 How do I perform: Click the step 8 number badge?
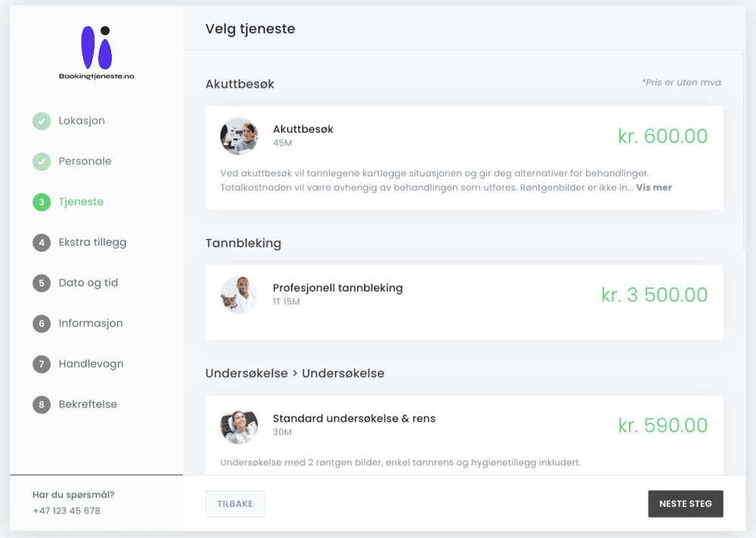(42, 404)
